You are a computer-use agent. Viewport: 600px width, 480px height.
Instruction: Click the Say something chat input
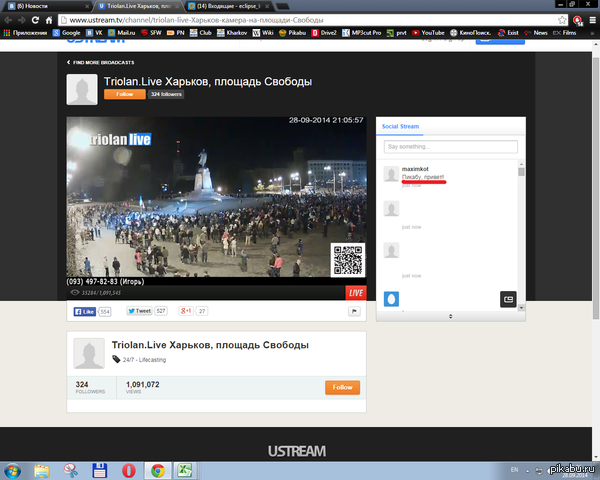point(451,147)
